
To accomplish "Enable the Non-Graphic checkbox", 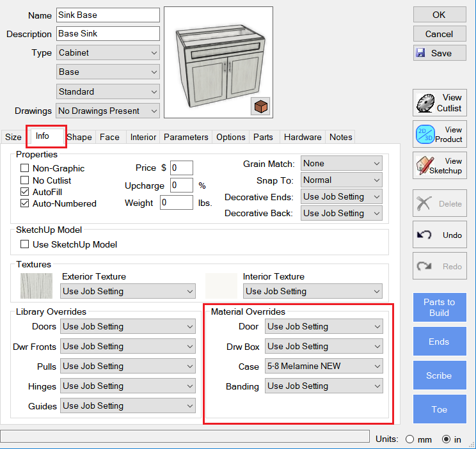I will [25, 169].
